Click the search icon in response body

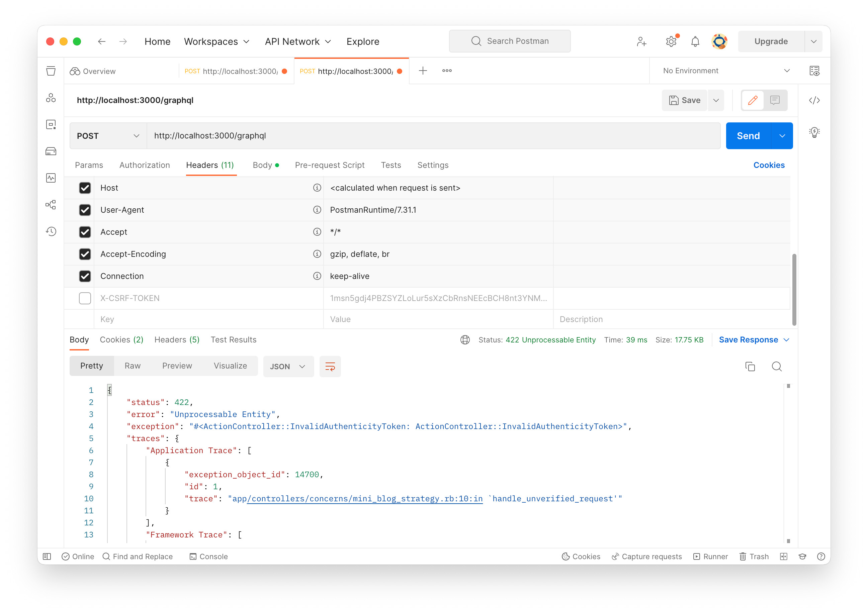tap(776, 366)
